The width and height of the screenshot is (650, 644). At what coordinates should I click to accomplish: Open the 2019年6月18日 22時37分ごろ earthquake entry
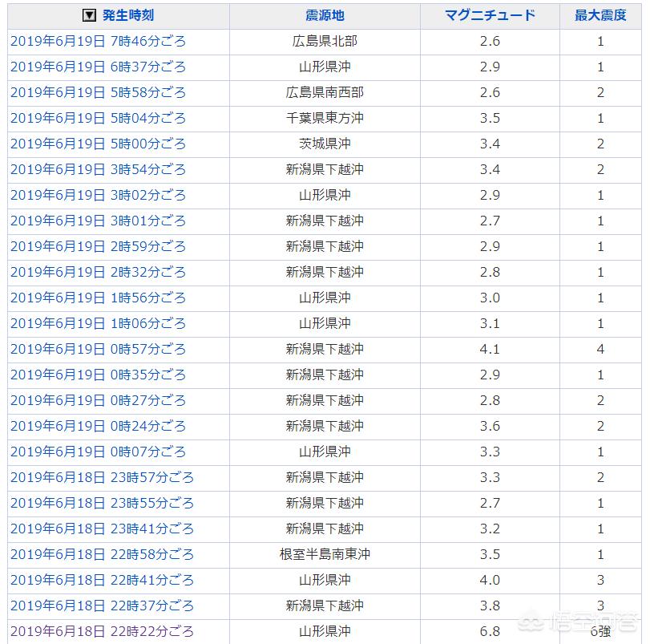103,606
